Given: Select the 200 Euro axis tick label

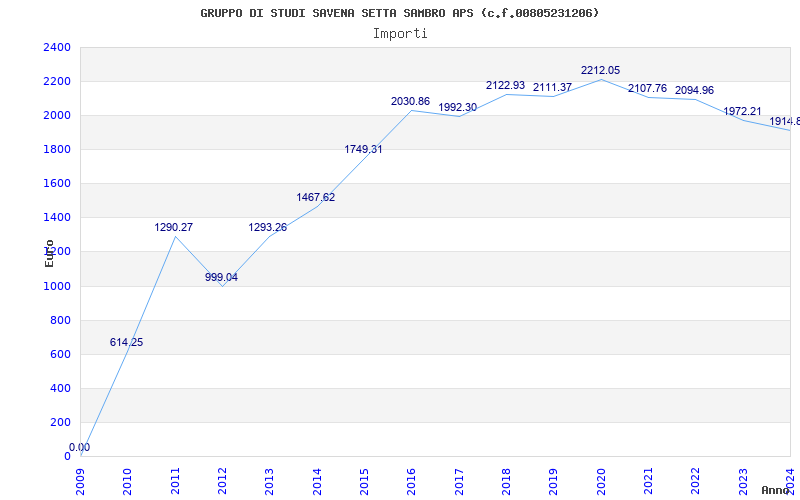Looking at the screenshot, I should pos(60,422).
